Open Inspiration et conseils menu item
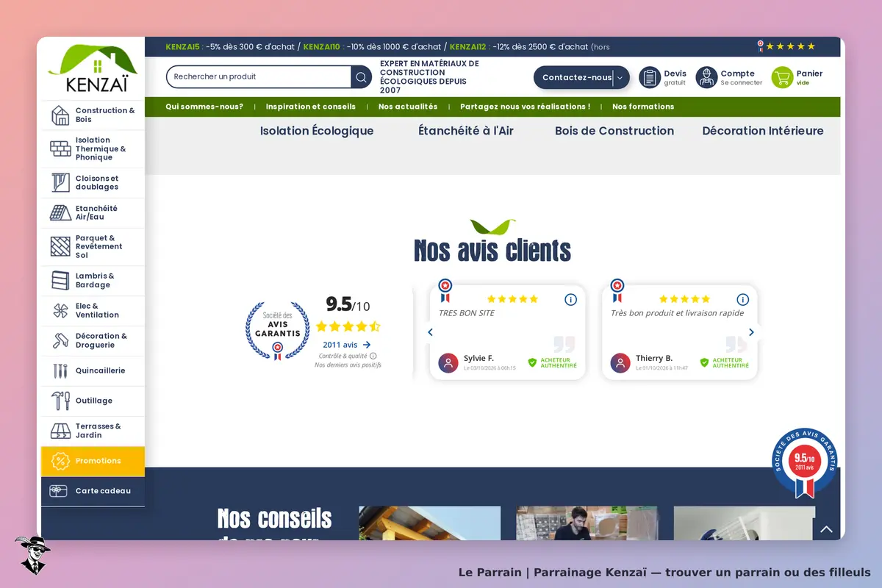The width and height of the screenshot is (882, 588). tap(311, 107)
